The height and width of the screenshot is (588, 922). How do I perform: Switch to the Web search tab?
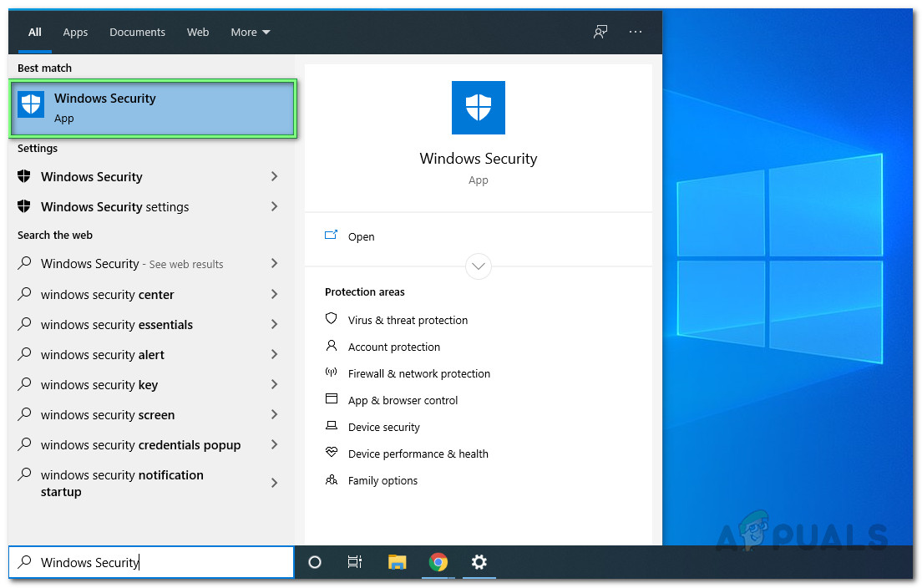click(x=198, y=33)
